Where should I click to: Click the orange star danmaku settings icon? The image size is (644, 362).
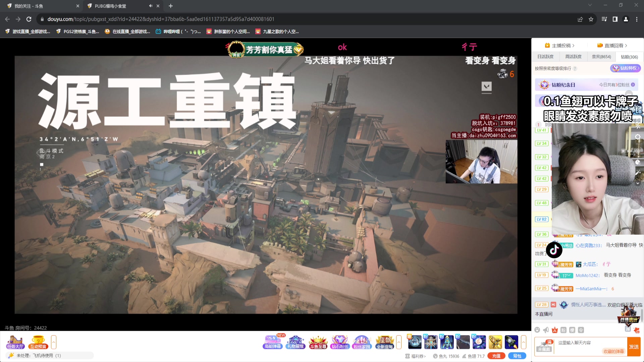point(636,330)
